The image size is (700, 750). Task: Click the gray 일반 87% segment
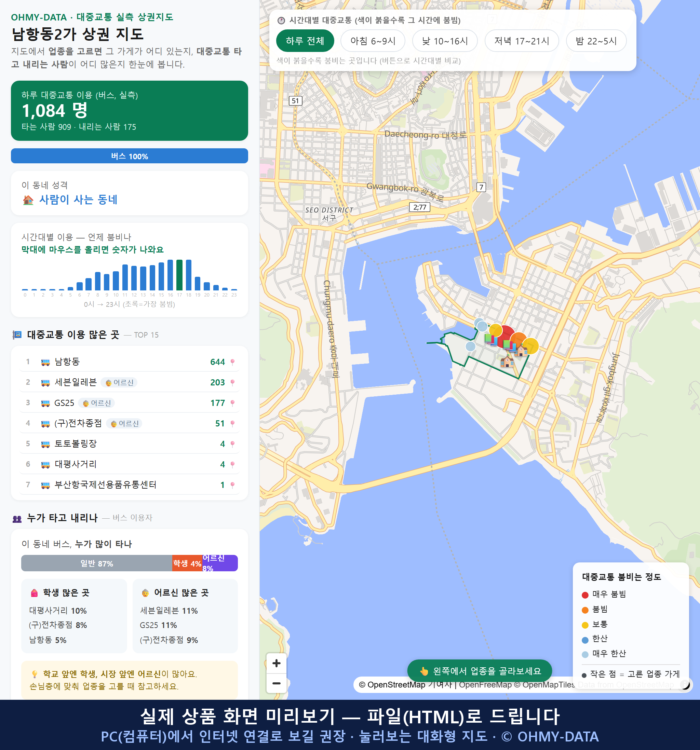coord(97,563)
